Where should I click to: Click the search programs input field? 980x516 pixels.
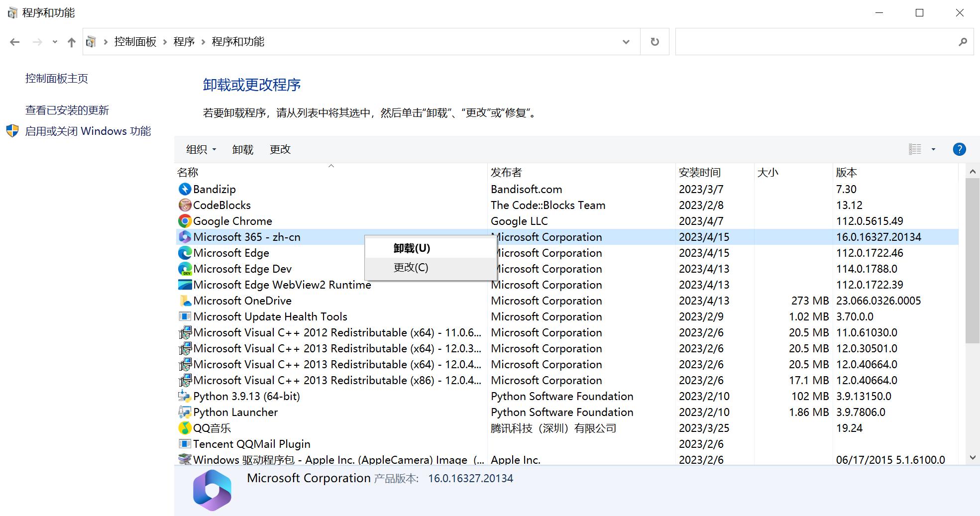tap(816, 42)
